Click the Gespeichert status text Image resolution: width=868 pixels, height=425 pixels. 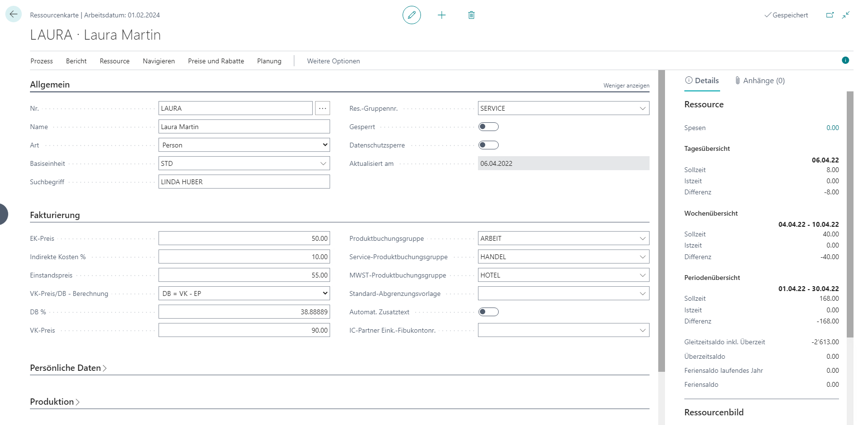790,15
